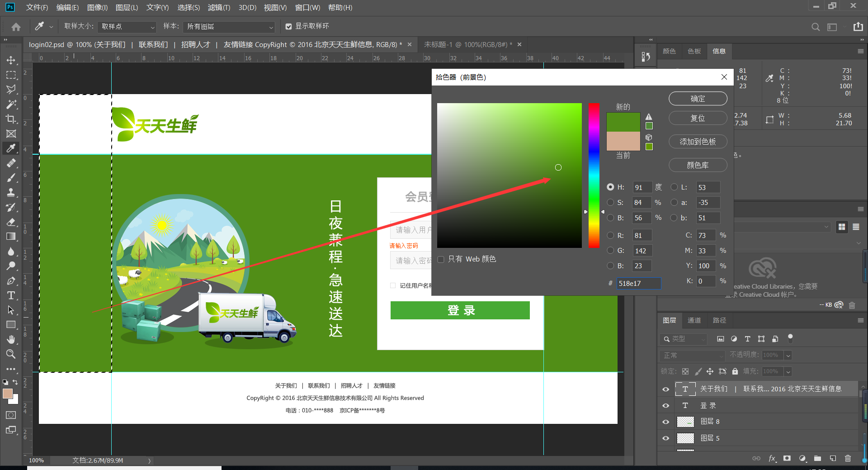Select the Gradient tool
The width and height of the screenshot is (868, 470).
coord(11,236)
